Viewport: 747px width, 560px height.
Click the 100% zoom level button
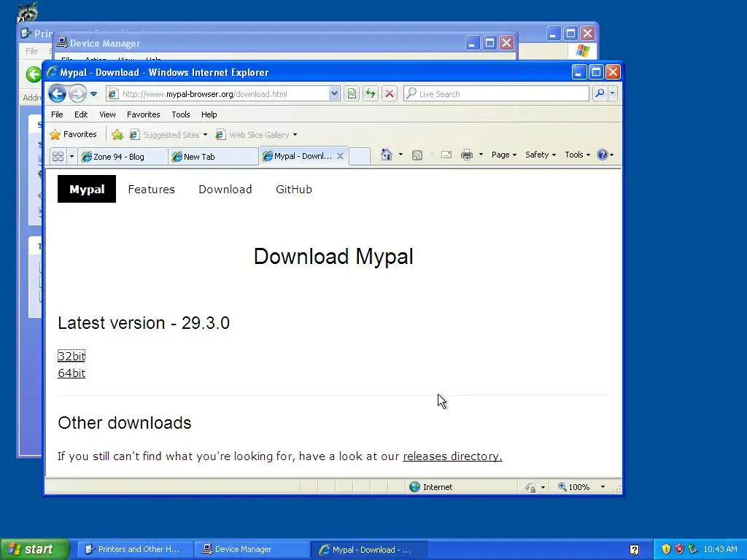point(574,486)
